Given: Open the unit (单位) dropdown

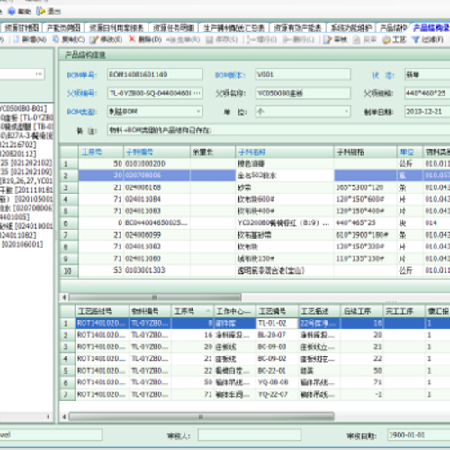Looking at the screenshot, I should (x=346, y=111).
